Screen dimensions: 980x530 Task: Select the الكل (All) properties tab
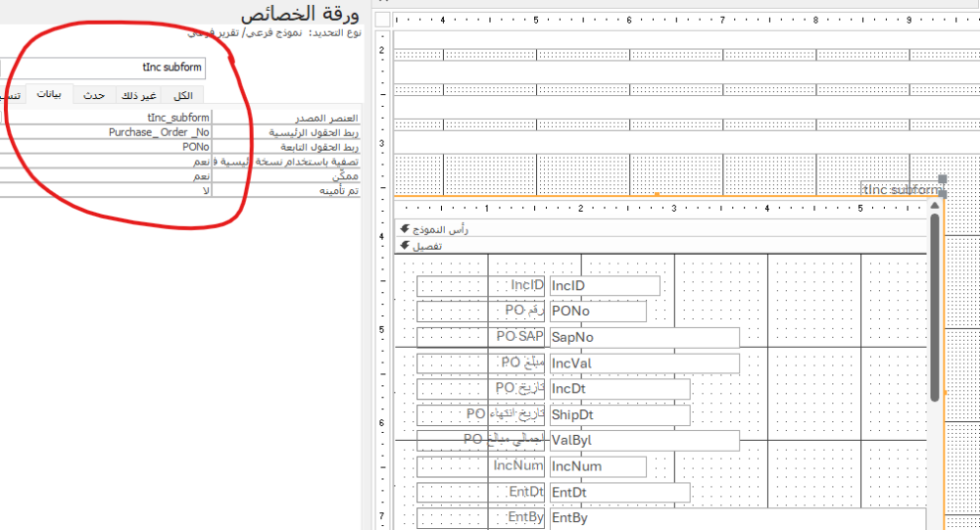(x=182, y=95)
